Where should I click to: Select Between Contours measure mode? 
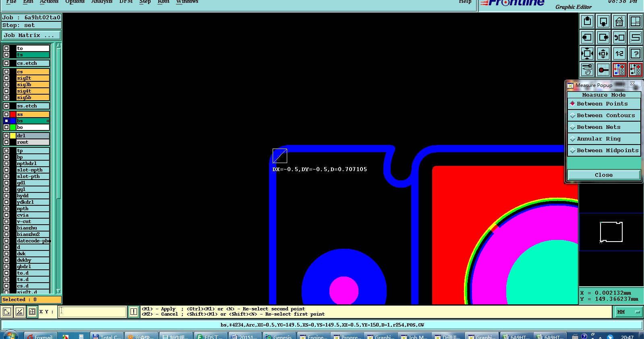pyautogui.click(x=604, y=115)
